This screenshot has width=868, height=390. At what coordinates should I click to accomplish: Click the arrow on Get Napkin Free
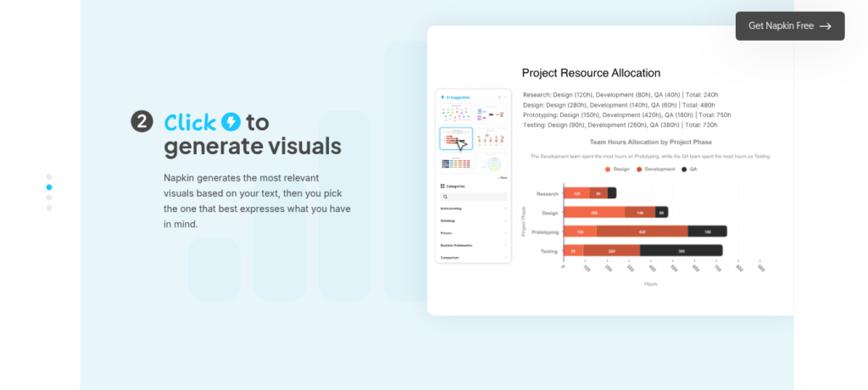tap(826, 26)
